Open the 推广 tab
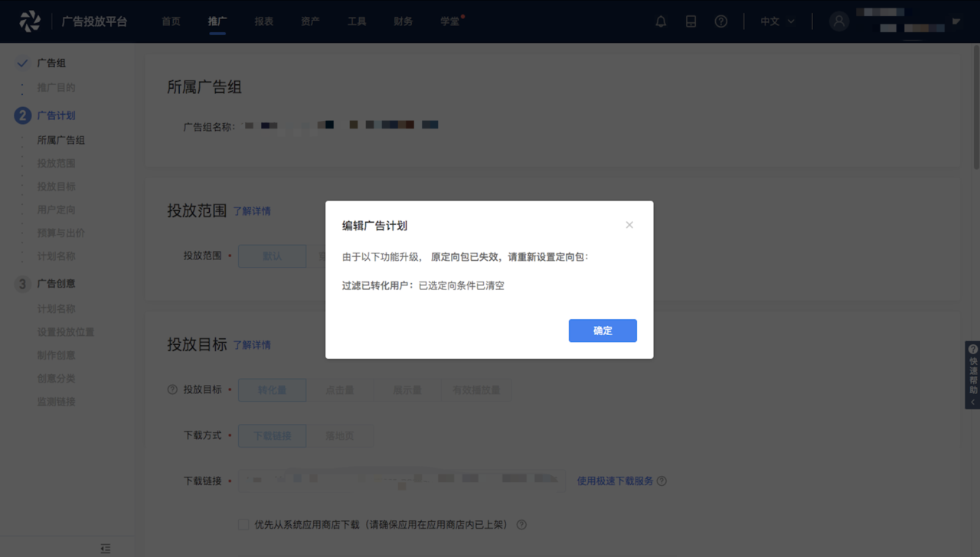 click(217, 21)
